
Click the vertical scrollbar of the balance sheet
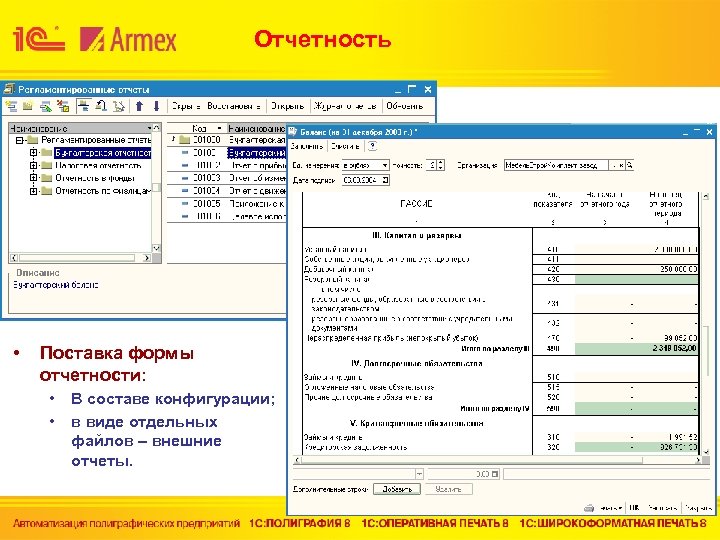706,324
